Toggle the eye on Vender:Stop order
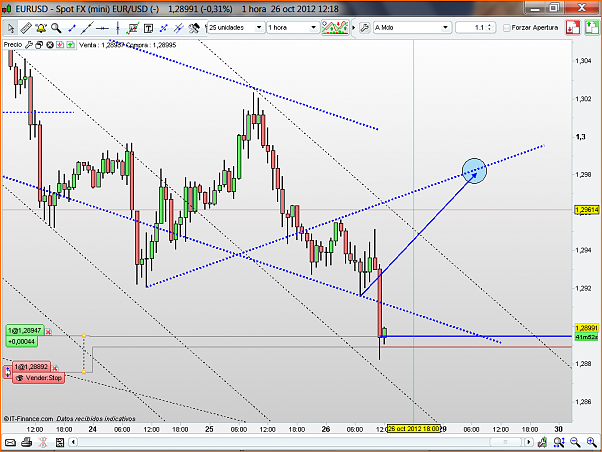This screenshot has height=452, width=602. click(19, 378)
